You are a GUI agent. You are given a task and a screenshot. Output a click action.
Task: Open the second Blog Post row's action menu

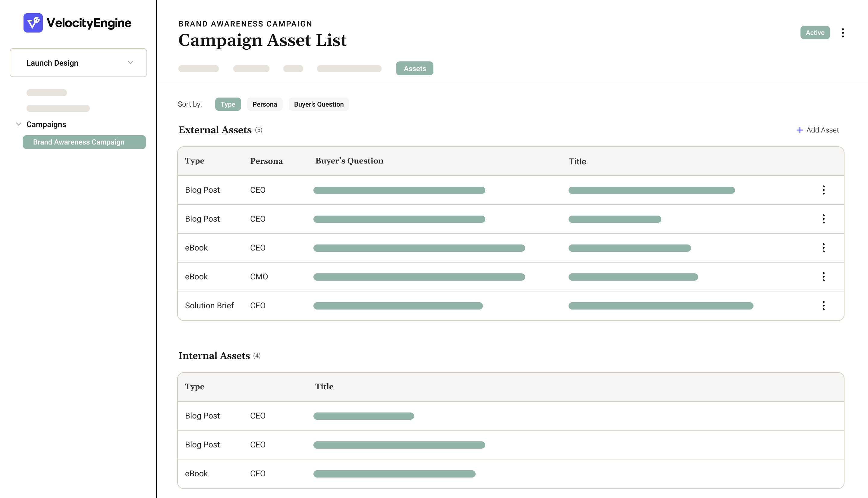823,219
